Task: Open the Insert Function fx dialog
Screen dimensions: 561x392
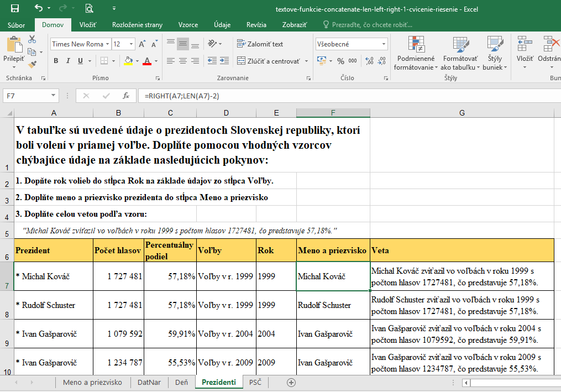Action: (x=126, y=96)
